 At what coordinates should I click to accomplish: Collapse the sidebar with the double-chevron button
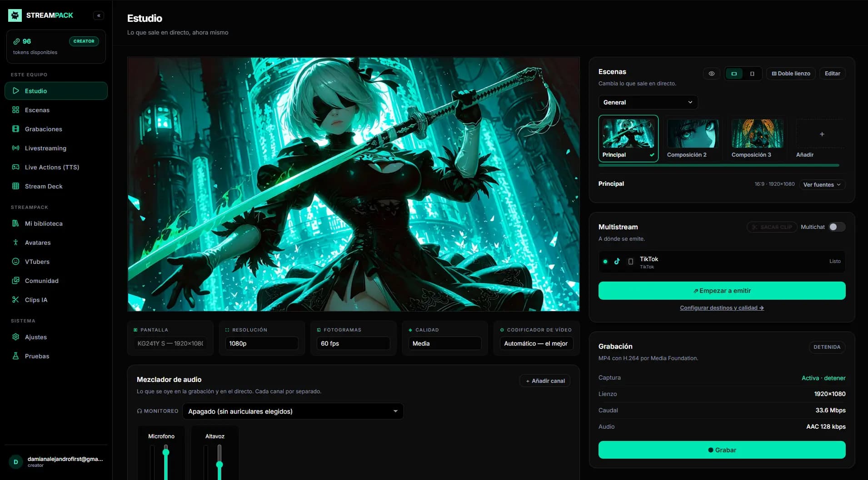click(99, 15)
